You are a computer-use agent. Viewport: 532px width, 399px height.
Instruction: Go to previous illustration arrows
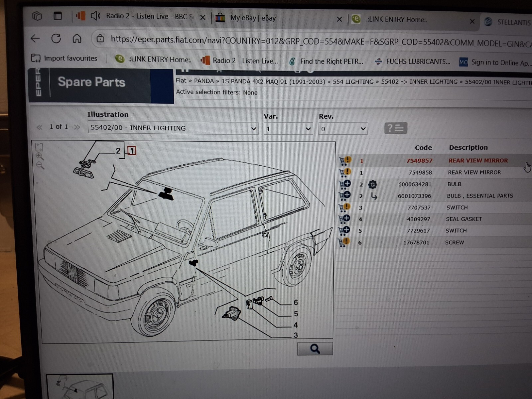[39, 127]
